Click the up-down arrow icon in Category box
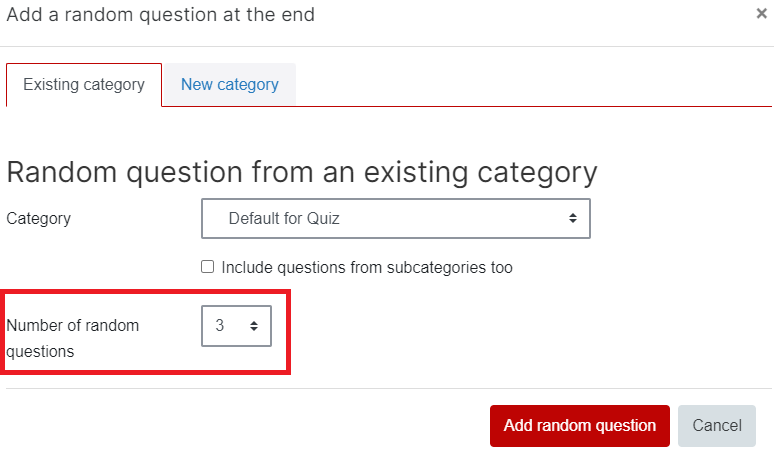 (x=573, y=218)
